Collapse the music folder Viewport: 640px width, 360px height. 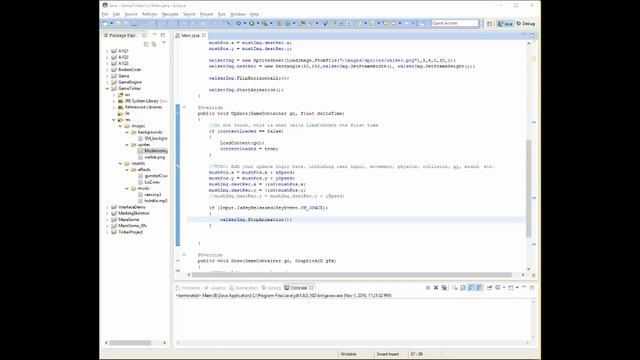pyautogui.click(x=127, y=189)
